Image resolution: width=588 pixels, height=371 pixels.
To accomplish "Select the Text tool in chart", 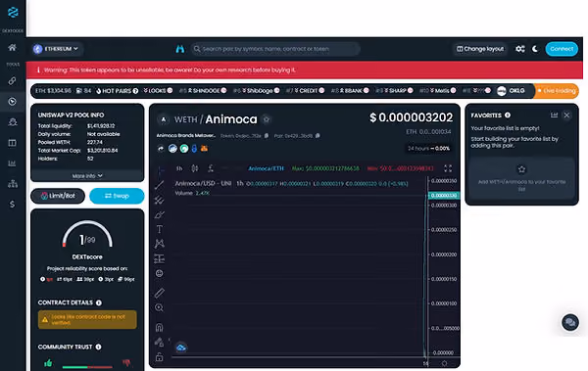I will pos(160,229).
